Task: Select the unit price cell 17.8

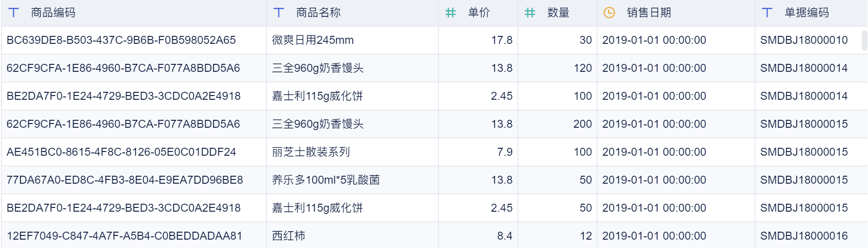Action: (x=501, y=40)
